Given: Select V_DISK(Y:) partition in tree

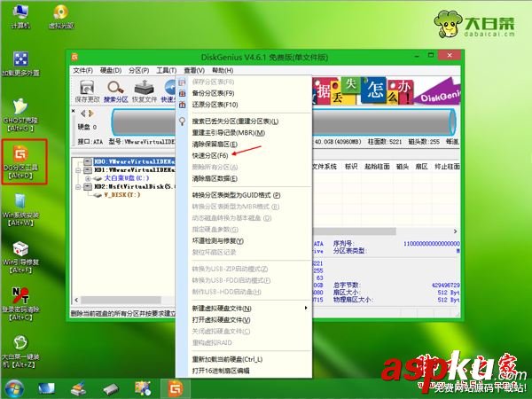Looking at the screenshot, I should pos(121,195).
